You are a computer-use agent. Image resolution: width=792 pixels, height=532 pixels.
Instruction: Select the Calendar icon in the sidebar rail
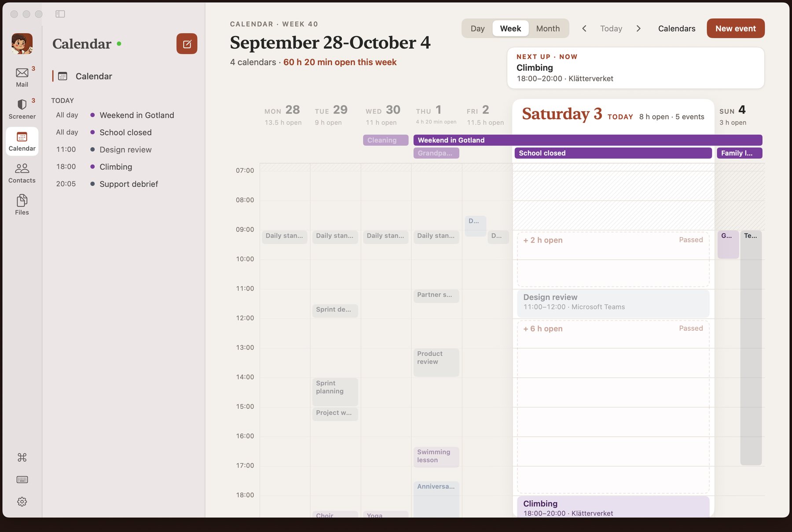pos(22,141)
